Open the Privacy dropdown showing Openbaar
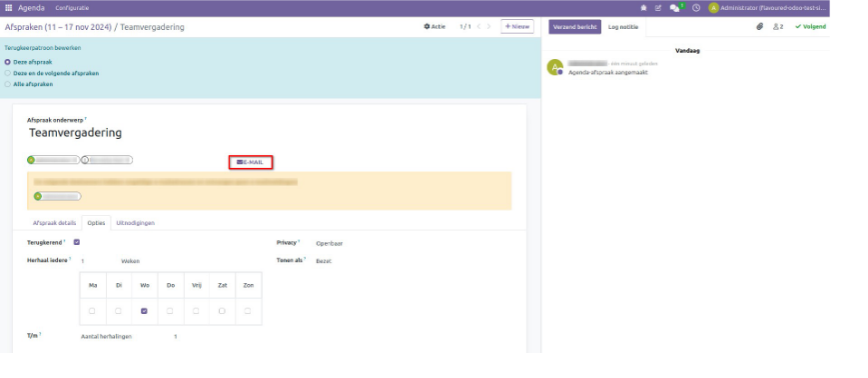 [x=330, y=243]
